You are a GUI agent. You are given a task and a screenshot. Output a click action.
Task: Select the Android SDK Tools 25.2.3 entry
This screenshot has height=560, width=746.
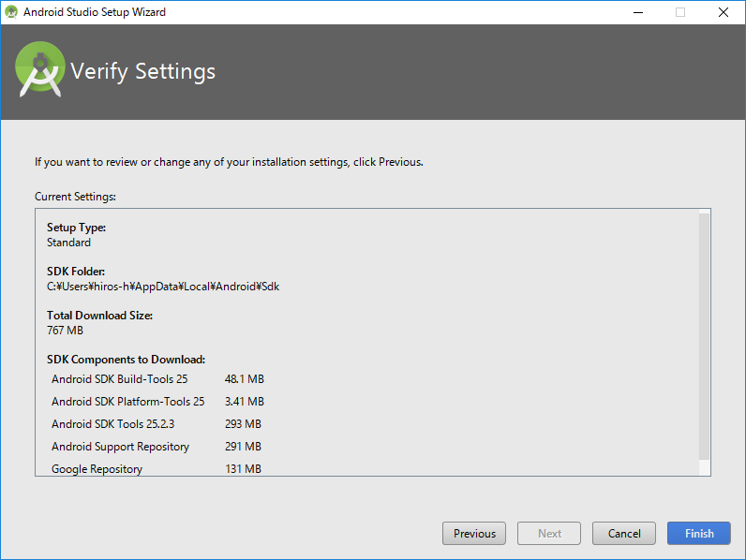[113, 424]
